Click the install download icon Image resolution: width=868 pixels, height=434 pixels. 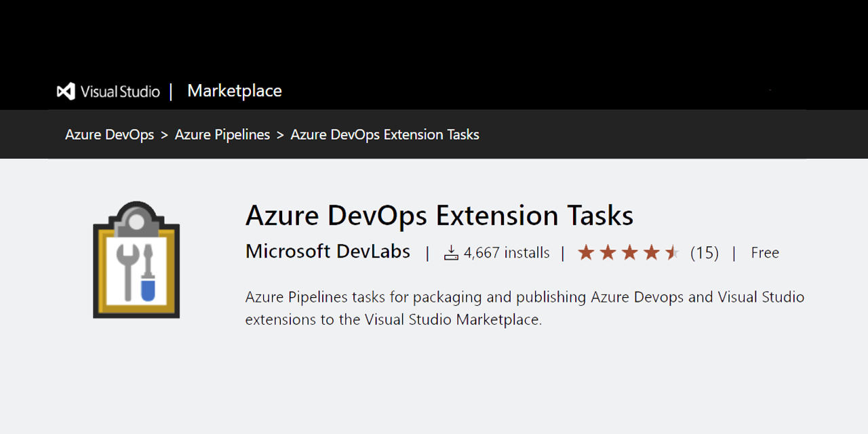[x=451, y=253]
